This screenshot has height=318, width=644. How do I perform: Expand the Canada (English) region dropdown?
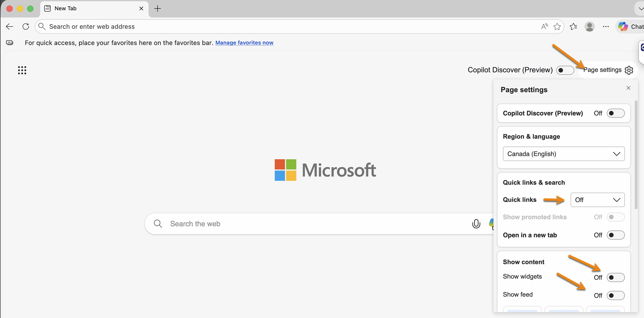[x=564, y=154]
